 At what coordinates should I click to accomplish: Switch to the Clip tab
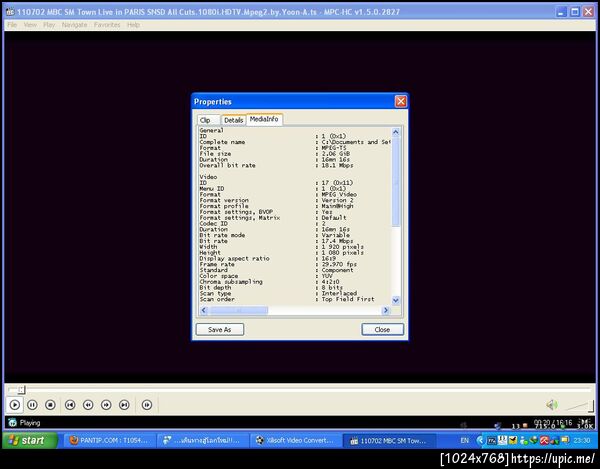209,120
